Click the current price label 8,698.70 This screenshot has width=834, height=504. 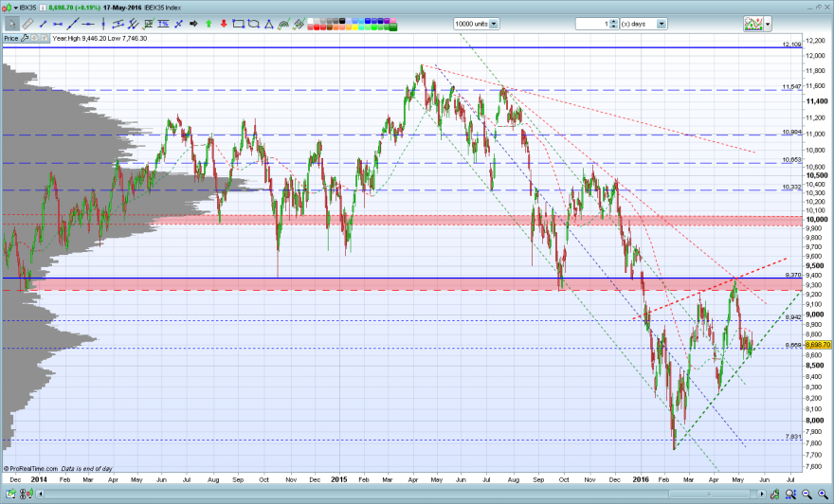click(x=818, y=345)
